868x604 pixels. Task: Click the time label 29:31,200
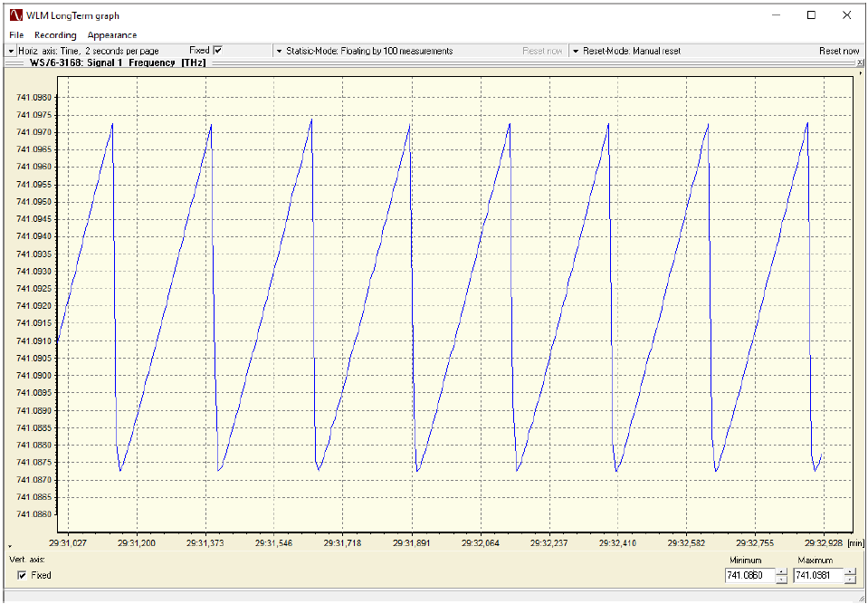click(x=138, y=543)
